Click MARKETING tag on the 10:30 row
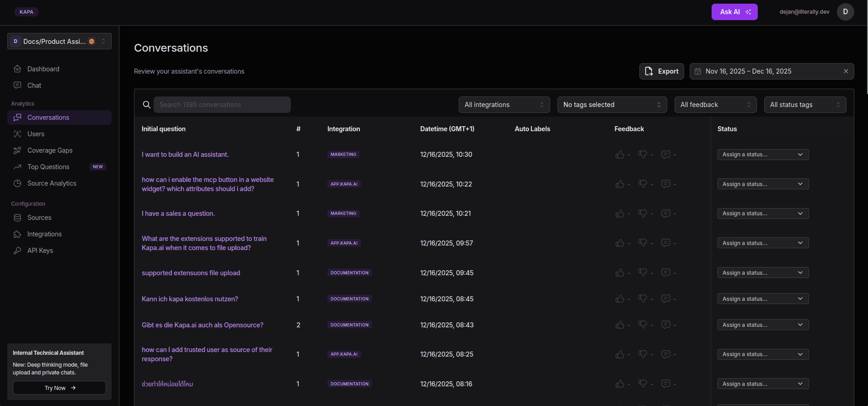The height and width of the screenshot is (406, 868). point(343,155)
